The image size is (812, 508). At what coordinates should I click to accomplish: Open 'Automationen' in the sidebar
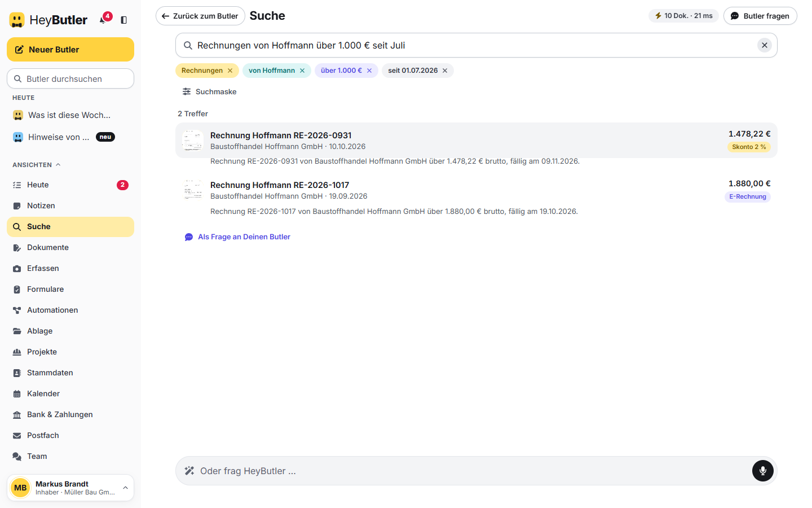tap(70, 310)
